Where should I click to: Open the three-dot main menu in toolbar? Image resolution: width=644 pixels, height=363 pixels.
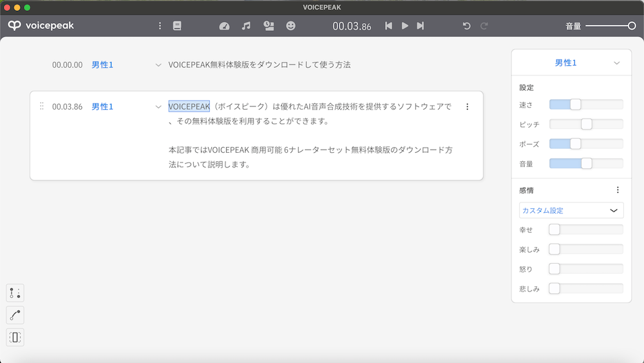click(160, 26)
